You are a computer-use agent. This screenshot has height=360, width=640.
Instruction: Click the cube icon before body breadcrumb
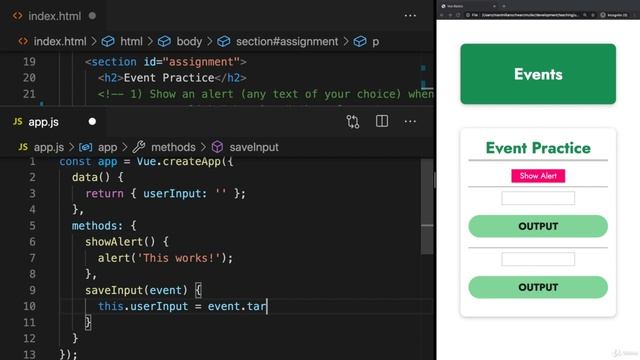[164, 42]
